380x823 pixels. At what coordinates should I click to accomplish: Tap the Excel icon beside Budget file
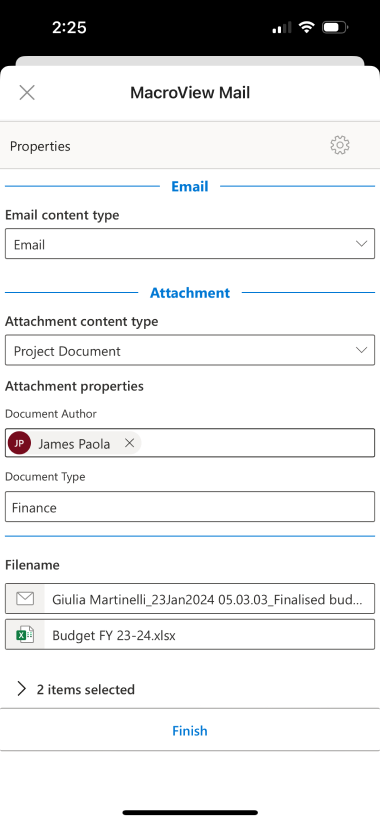(25, 635)
